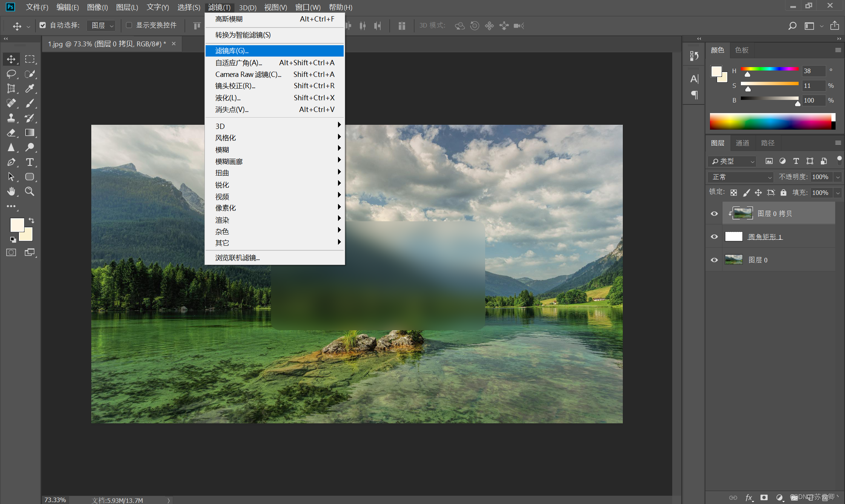Open the 图像(I) menu
The height and width of the screenshot is (504, 845).
97,7
